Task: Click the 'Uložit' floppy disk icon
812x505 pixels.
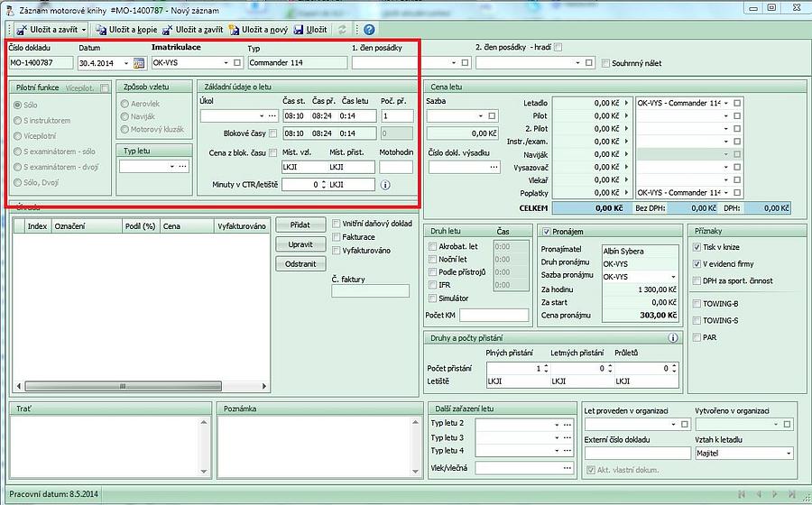Action: click(299, 30)
